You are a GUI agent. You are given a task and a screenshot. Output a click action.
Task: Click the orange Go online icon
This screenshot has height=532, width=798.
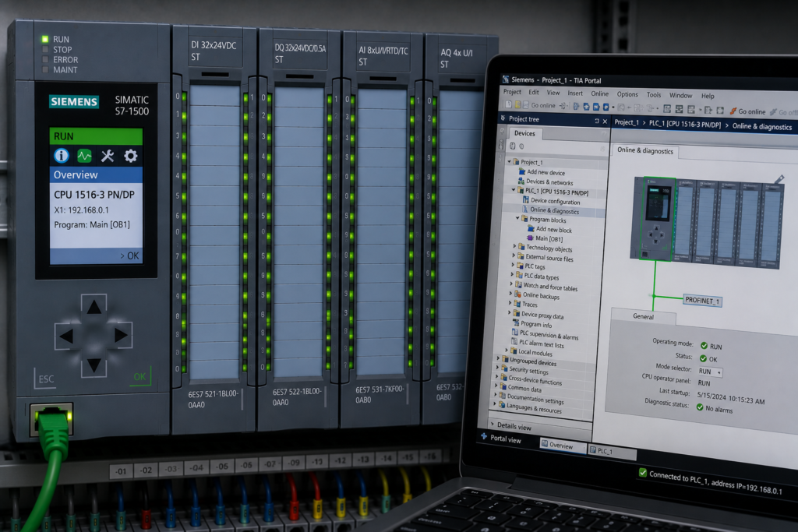(733, 111)
